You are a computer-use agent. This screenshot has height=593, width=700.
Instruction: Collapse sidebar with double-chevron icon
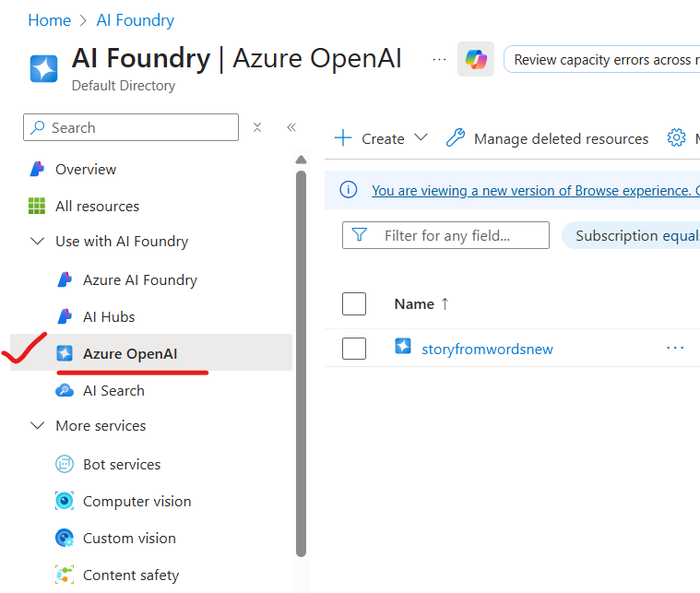291,127
